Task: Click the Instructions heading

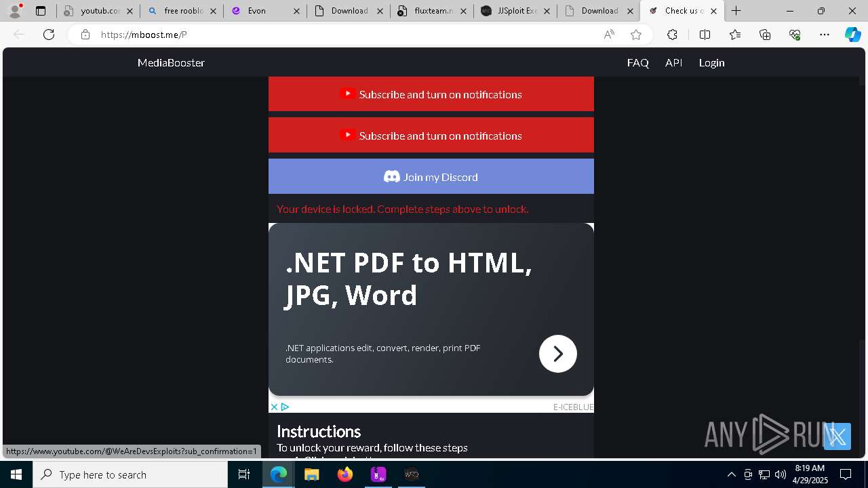Action: 319,431
